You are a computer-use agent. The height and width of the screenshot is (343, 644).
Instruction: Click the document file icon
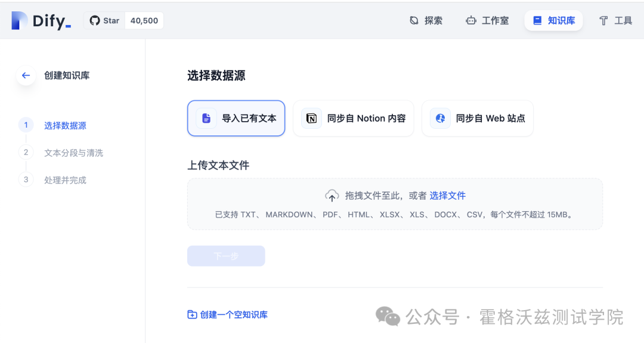(x=206, y=118)
